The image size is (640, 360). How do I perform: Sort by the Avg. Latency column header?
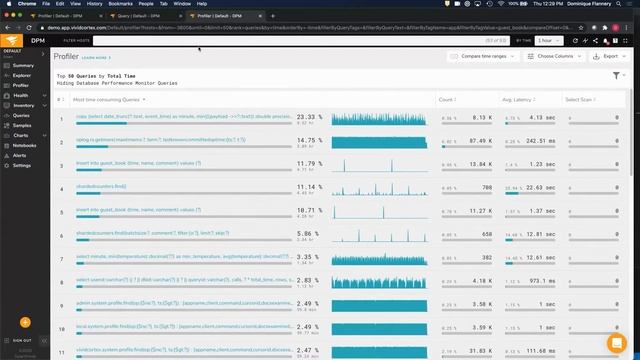pyautogui.click(x=519, y=100)
